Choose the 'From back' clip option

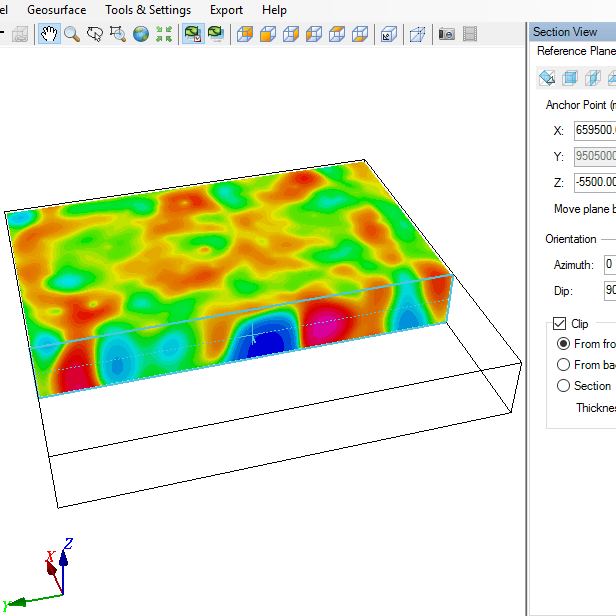coord(564,365)
